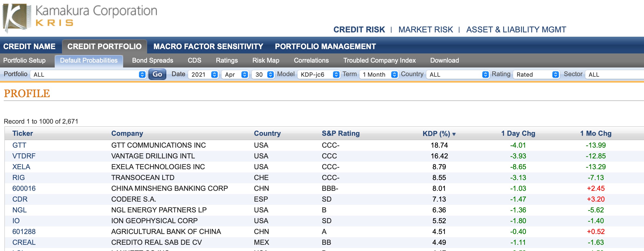Image resolution: width=644 pixels, height=251 pixels.
Task: Click TRANSOCEAN LTD company name
Action: coord(143,178)
